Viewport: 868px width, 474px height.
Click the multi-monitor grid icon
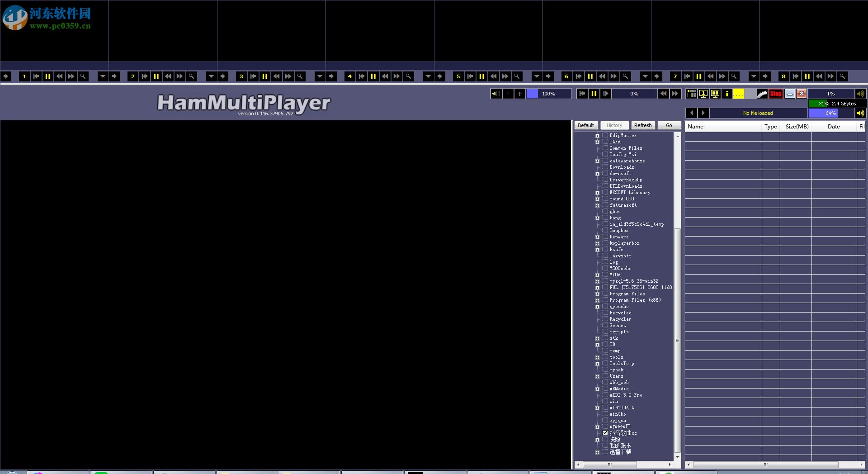715,94
